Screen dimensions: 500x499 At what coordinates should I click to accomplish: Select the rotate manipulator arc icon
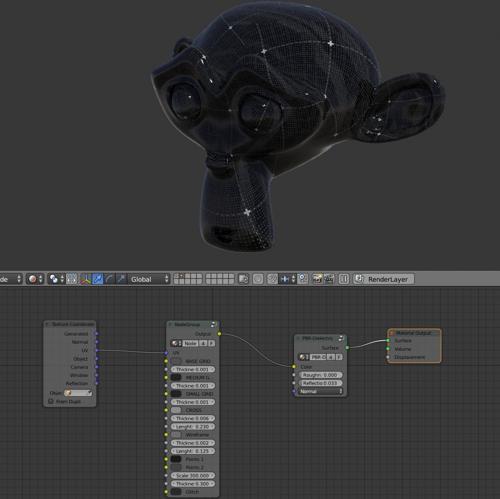[109, 279]
